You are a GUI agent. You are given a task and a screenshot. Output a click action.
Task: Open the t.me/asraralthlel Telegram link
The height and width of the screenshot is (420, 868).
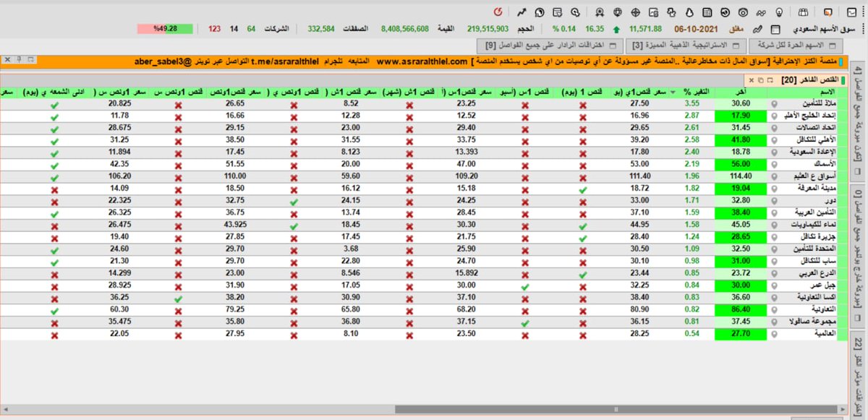point(285,62)
